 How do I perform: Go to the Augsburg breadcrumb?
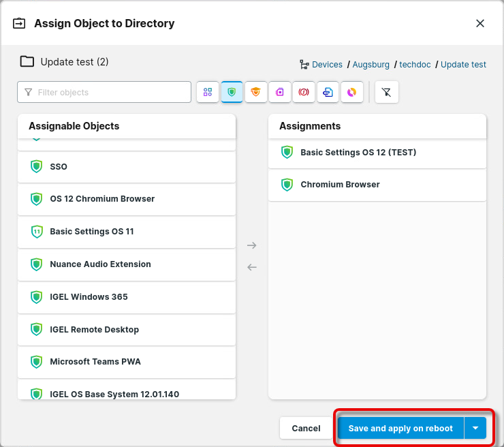pyautogui.click(x=371, y=65)
